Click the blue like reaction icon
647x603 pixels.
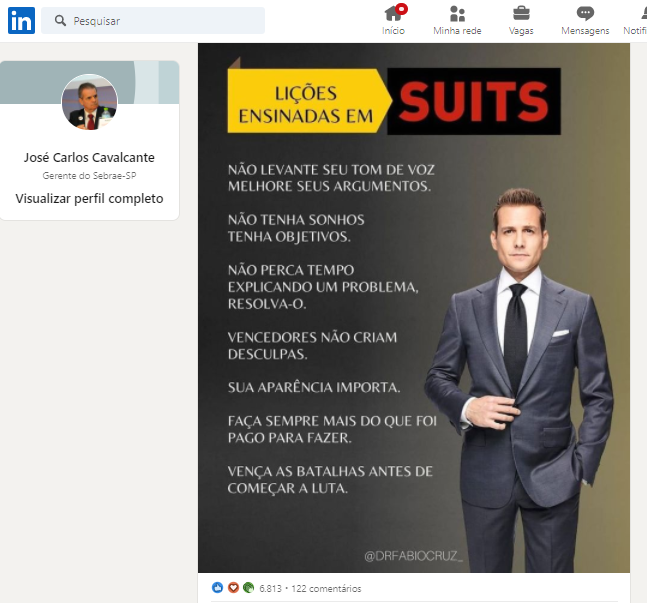[217, 587]
